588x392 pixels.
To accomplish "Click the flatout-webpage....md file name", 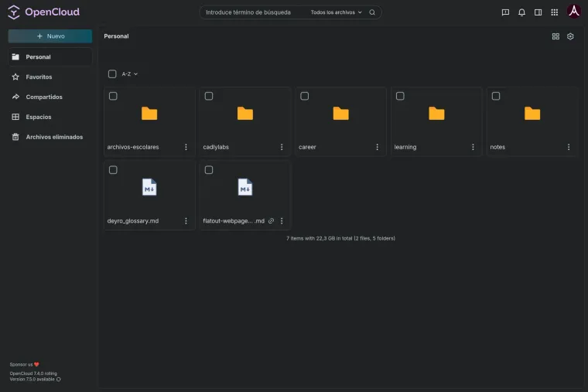I will pos(234,220).
